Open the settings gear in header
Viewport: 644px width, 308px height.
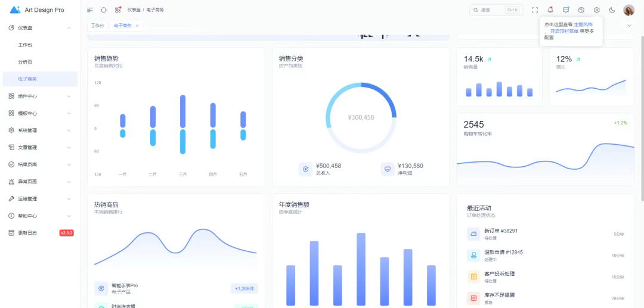tap(596, 10)
